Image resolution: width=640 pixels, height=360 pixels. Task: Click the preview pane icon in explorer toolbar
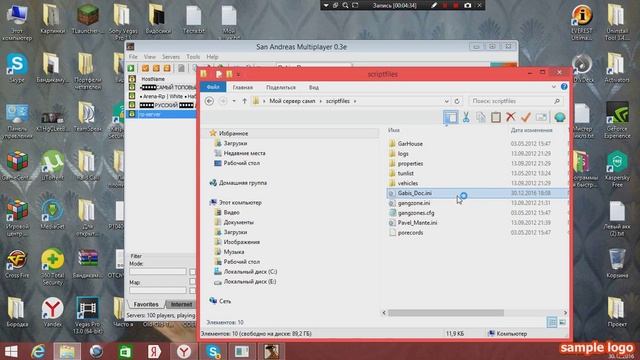click(x=451, y=117)
